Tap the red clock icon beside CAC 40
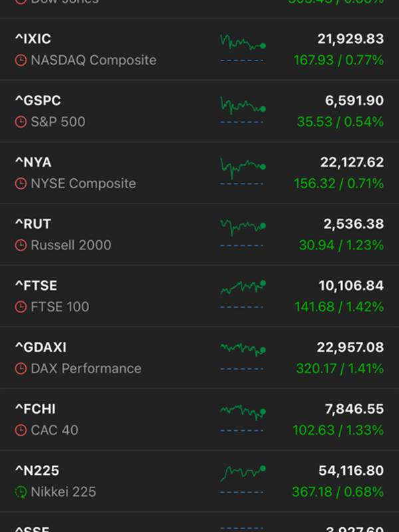Screen dimensions: 399x532 (21, 430)
